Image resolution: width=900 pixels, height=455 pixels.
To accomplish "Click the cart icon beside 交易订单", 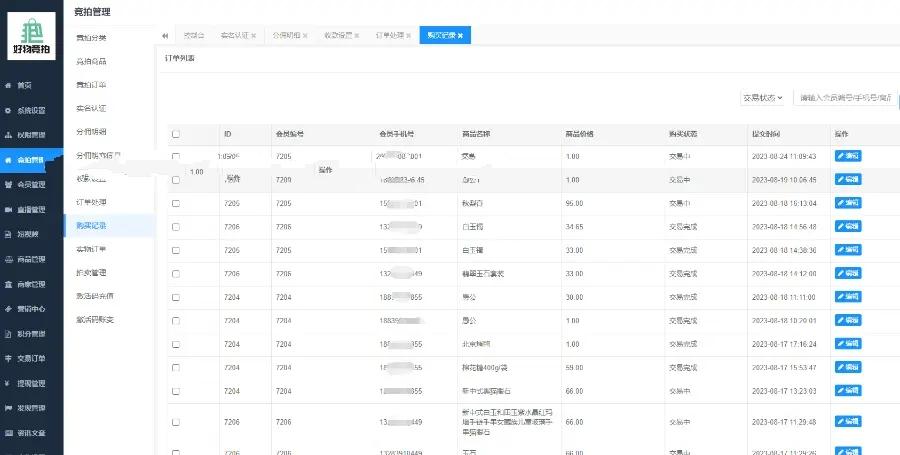I will pos(8,359).
